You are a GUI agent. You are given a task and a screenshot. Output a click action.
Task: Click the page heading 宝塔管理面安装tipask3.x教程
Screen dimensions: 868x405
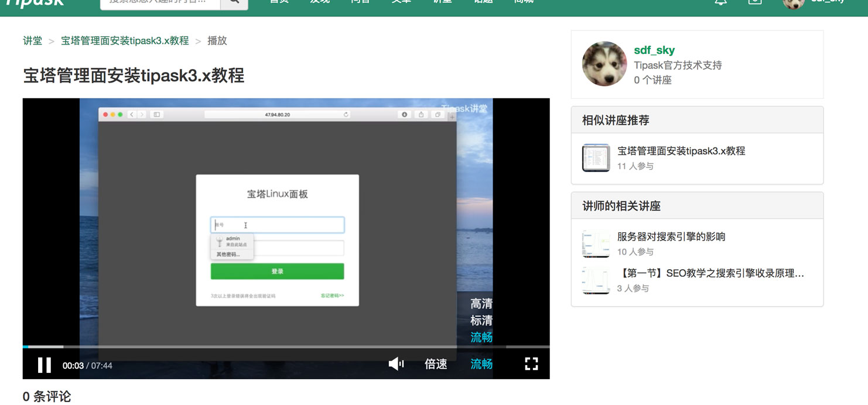pos(134,75)
